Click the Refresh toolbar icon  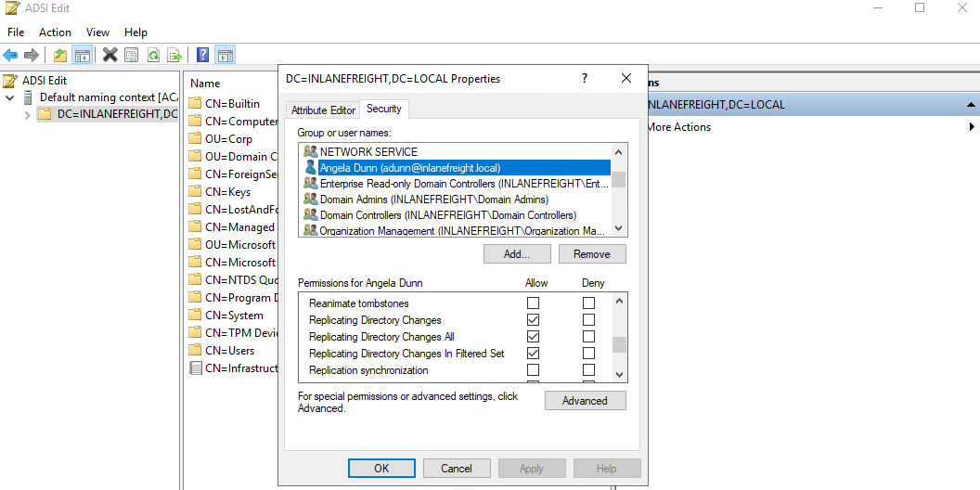click(x=152, y=55)
